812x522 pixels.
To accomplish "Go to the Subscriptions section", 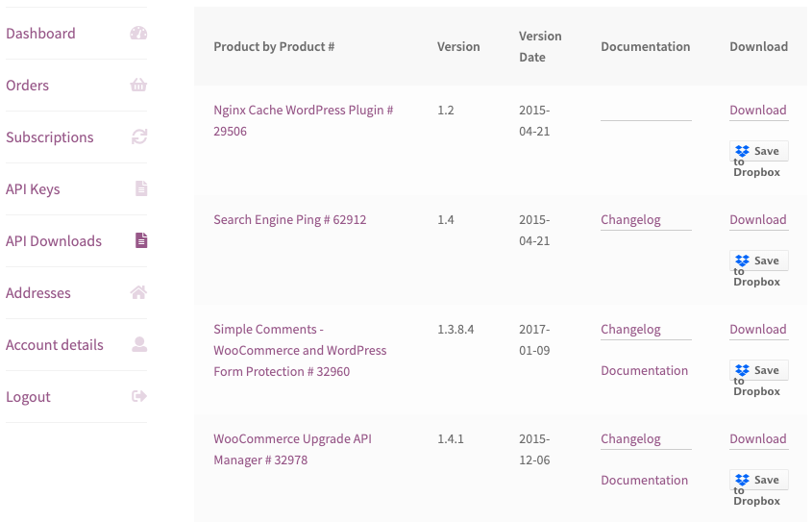I will pos(50,137).
